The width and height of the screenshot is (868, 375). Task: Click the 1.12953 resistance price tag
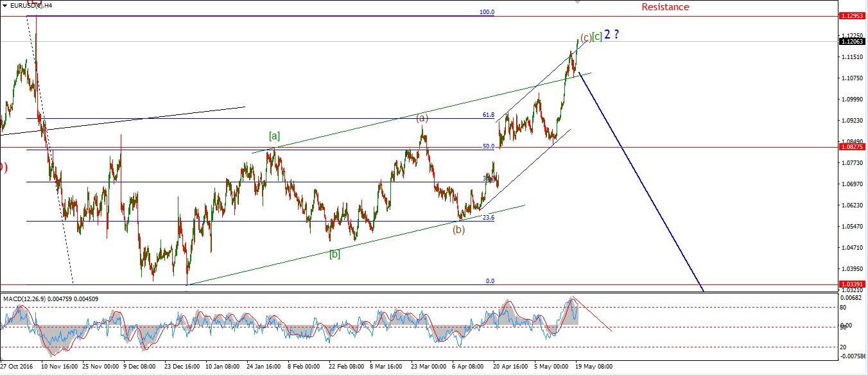point(852,15)
